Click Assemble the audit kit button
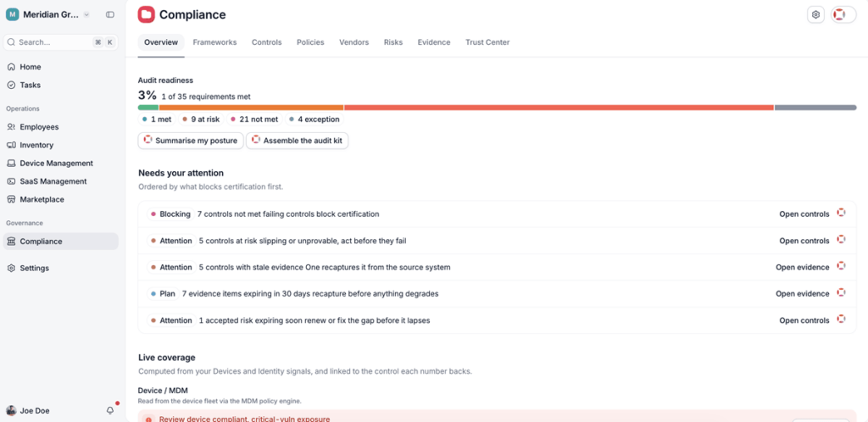 [298, 141]
